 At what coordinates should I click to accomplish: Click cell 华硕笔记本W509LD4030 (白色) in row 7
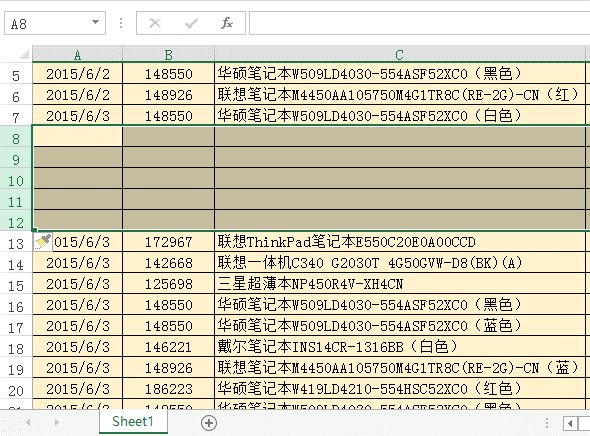[400, 115]
